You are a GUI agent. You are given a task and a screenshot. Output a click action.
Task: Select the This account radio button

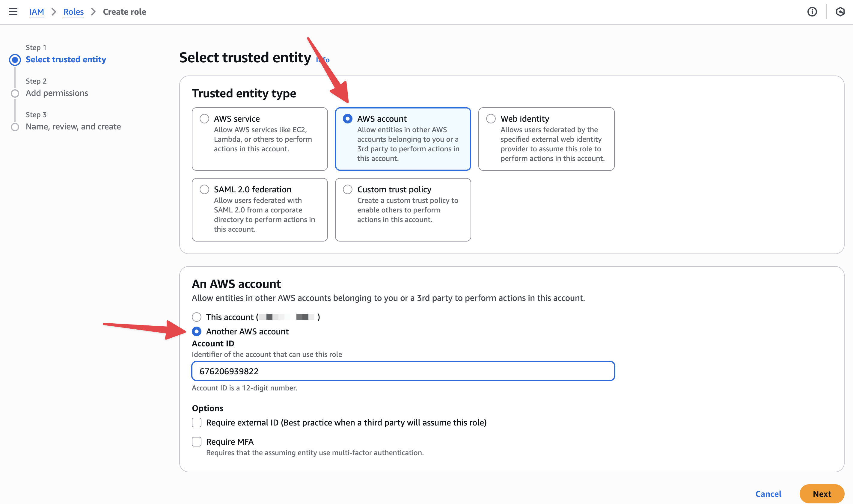pos(196,317)
